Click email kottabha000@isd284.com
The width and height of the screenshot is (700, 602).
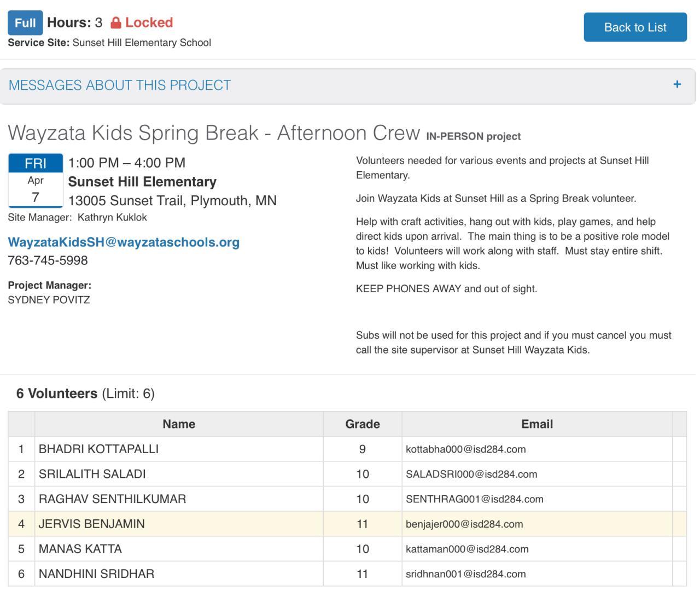[x=465, y=449]
